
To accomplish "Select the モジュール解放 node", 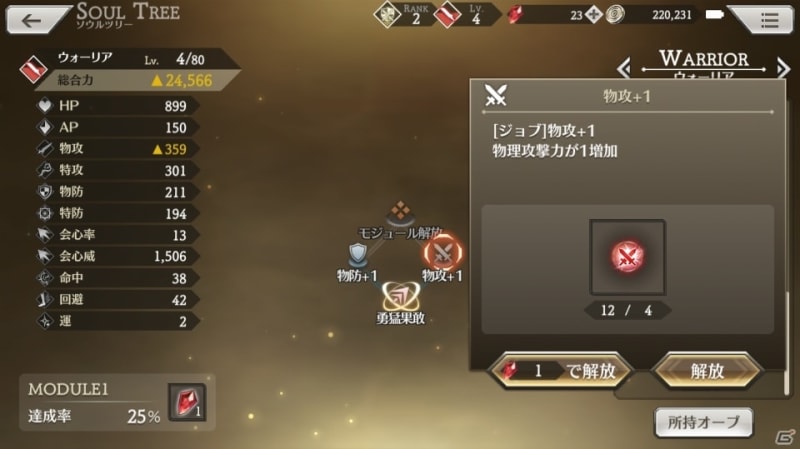I will [401, 213].
